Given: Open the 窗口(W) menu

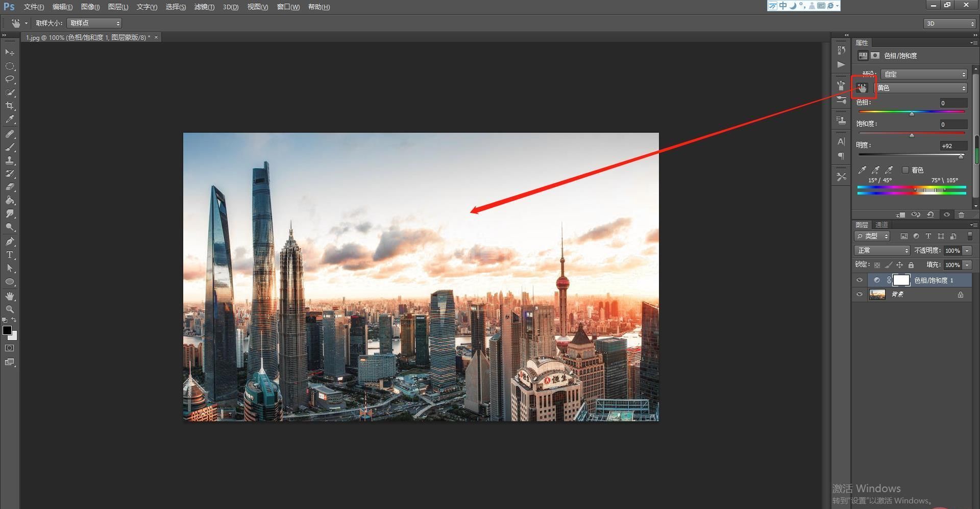Looking at the screenshot, I should point(288,7).
